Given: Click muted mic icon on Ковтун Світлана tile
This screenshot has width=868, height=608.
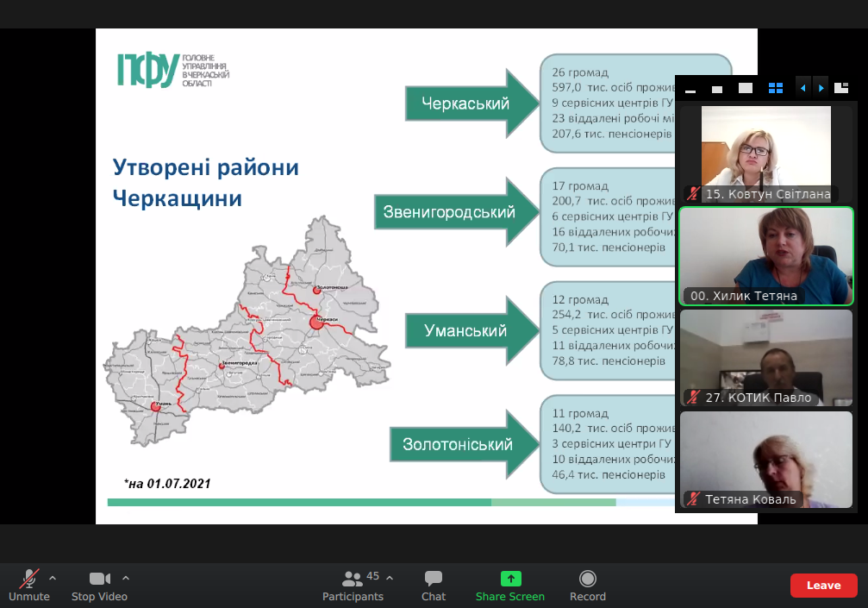Looking at the screenshot, I should pos(693,194).
